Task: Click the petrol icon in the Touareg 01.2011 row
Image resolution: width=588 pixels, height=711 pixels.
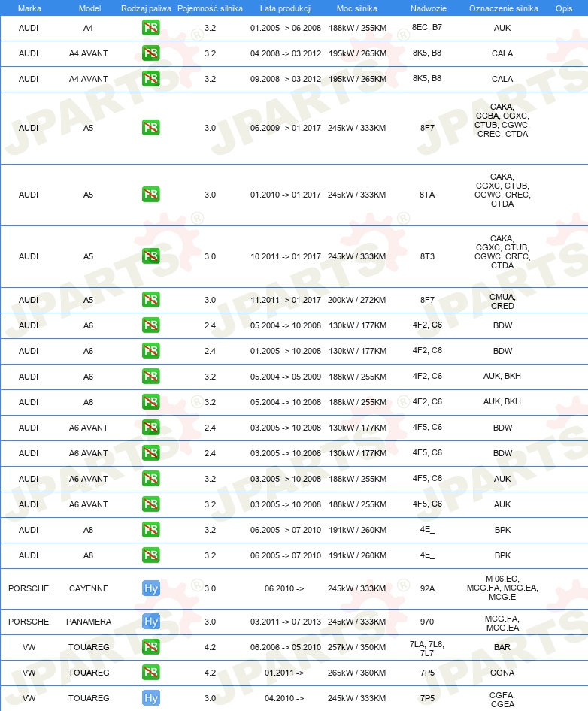Action: (150, 673)
